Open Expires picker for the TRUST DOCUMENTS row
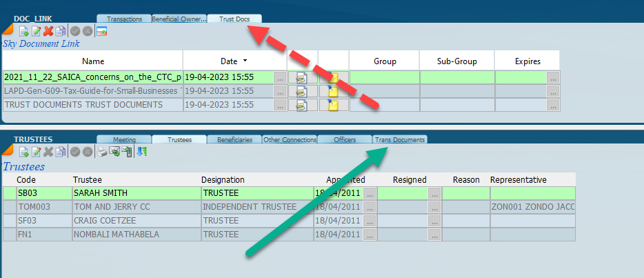 [553, 105]
